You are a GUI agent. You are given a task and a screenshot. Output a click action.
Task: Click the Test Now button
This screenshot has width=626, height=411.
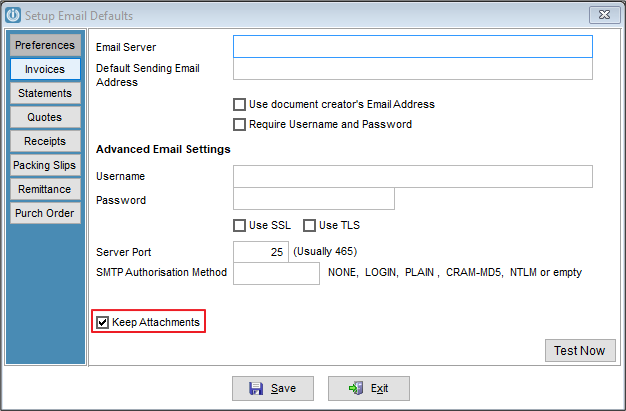(580, 351)
